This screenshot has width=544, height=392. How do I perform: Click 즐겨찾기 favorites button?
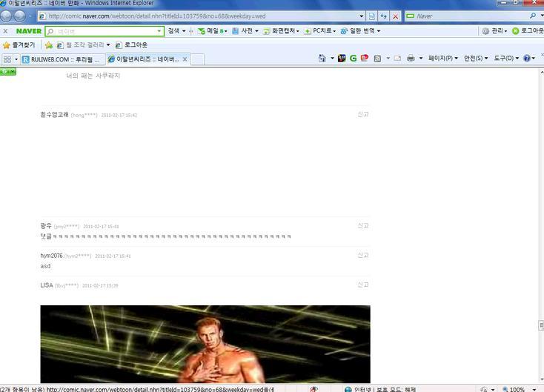pyautogui.click(x=19, y=45)
